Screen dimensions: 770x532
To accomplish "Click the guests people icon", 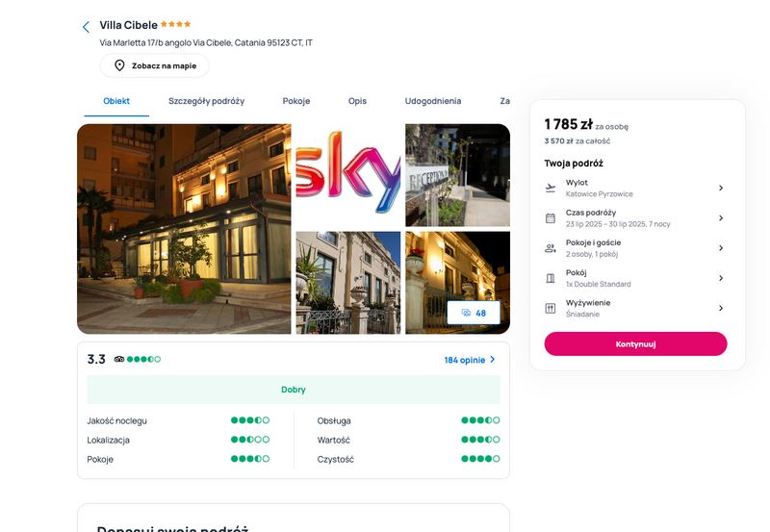I will (x=551, y=248).
